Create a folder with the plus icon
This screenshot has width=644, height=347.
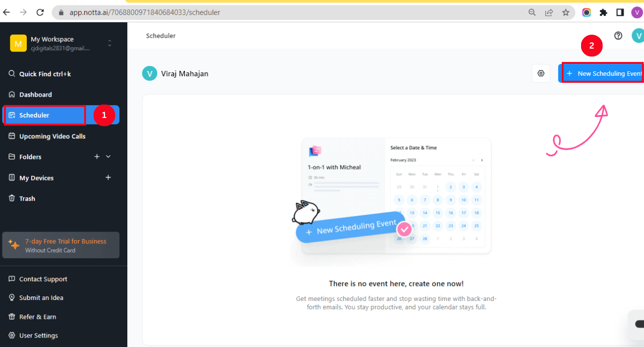click(97, 157)
